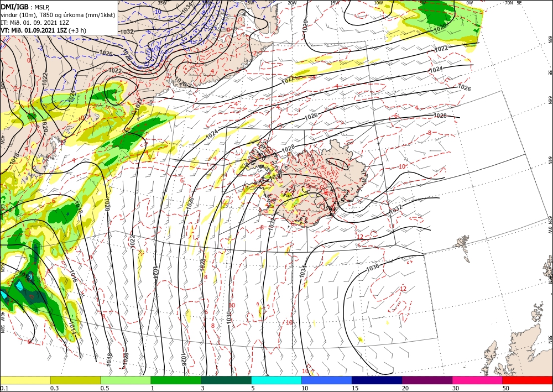The height and width of the screenshot is (392, 553).
Task: Click the pink 30–50 legend swatch
Action: click(477, 380)
